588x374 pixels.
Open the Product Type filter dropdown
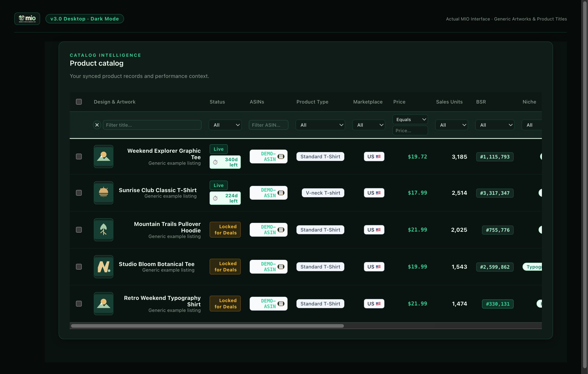pos(320,125)
